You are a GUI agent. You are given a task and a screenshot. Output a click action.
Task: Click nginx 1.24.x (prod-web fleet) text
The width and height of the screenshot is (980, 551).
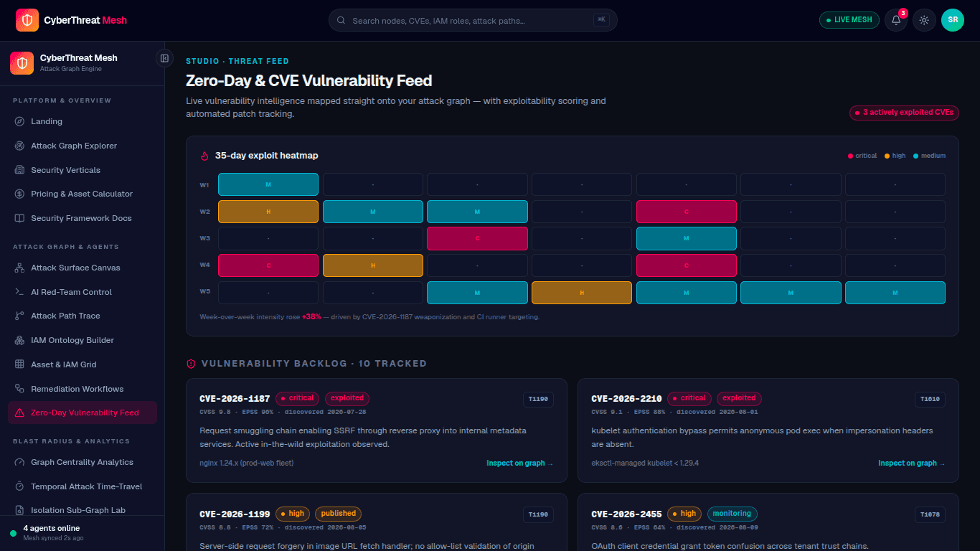(x=247, y=463)
